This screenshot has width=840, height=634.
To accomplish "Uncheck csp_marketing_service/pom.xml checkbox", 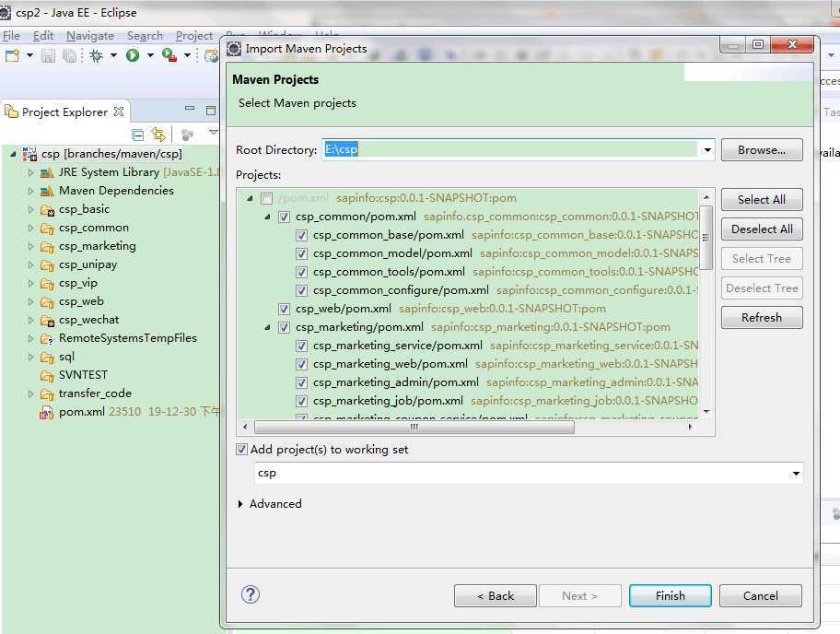I will [x=301, y=346].
